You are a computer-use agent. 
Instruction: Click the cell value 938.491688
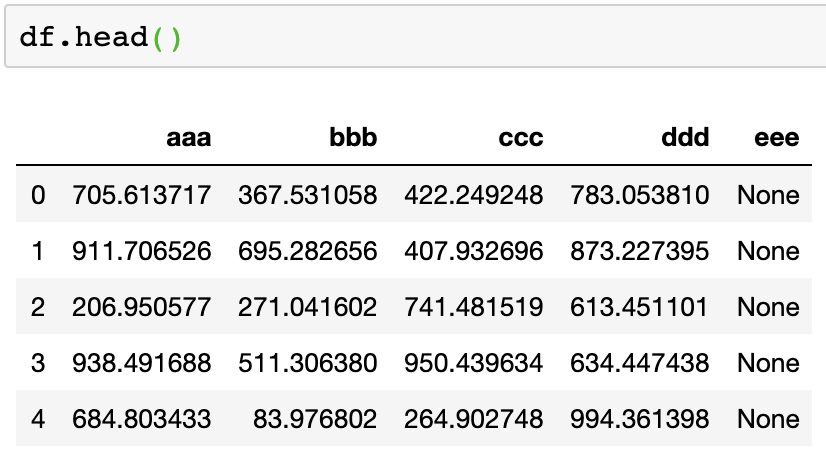(x=141, y=362)
